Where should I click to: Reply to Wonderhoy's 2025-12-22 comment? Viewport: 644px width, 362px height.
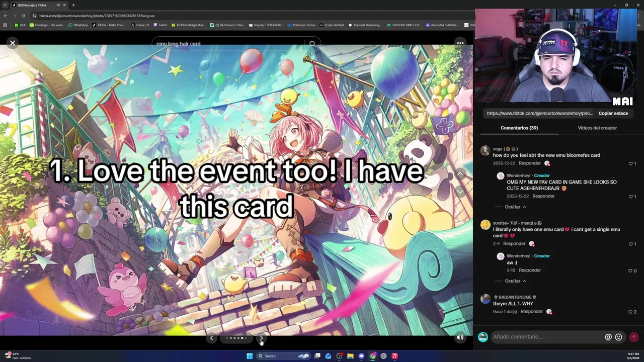[x=543, y=196]
